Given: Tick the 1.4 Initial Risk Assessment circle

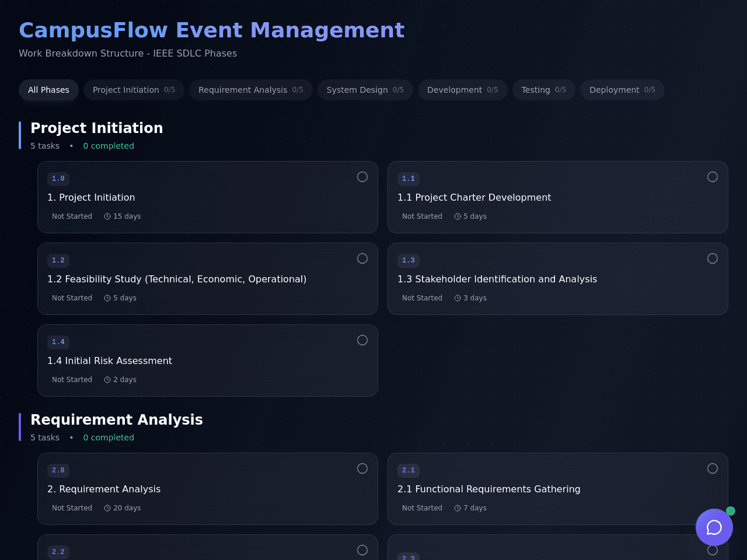Looking at the screenshot, I should (x=362, y=340).
